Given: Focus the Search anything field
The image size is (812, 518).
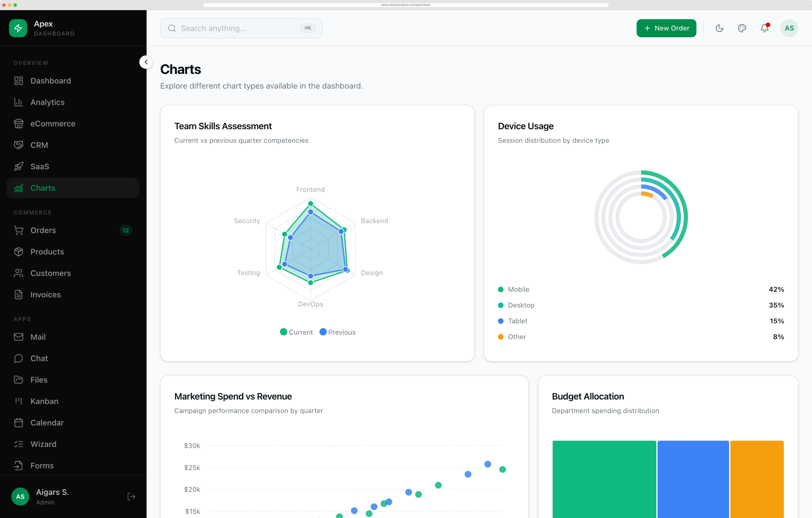Looking at the screenshot, I should point(241,28).
